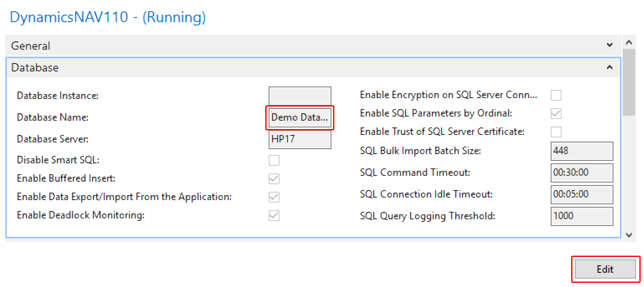Viewport: 644px width, 287px height.
Task: Click SQL Connection Idle Timeout field
Action: 582,194
